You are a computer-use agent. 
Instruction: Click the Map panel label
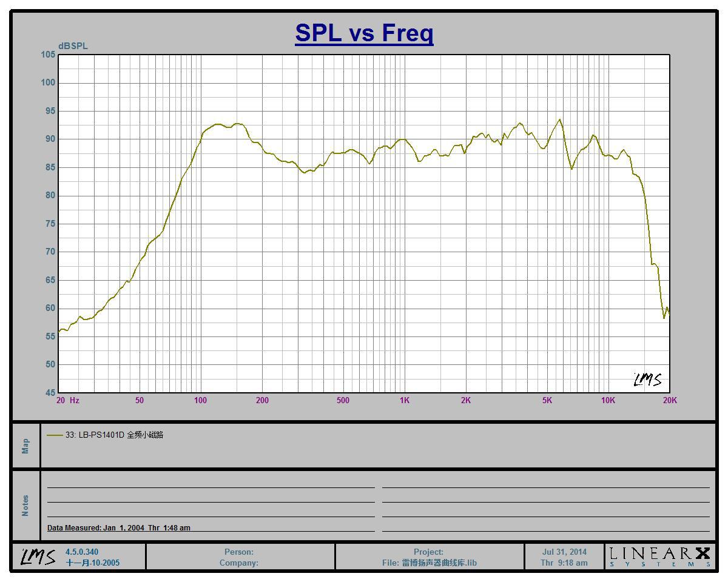25,446
